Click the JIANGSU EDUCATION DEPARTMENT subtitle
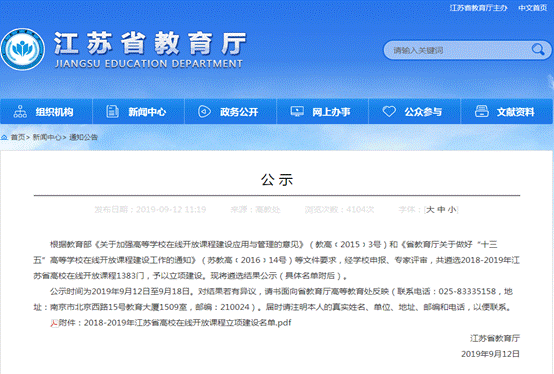 [x=149, y=64]
